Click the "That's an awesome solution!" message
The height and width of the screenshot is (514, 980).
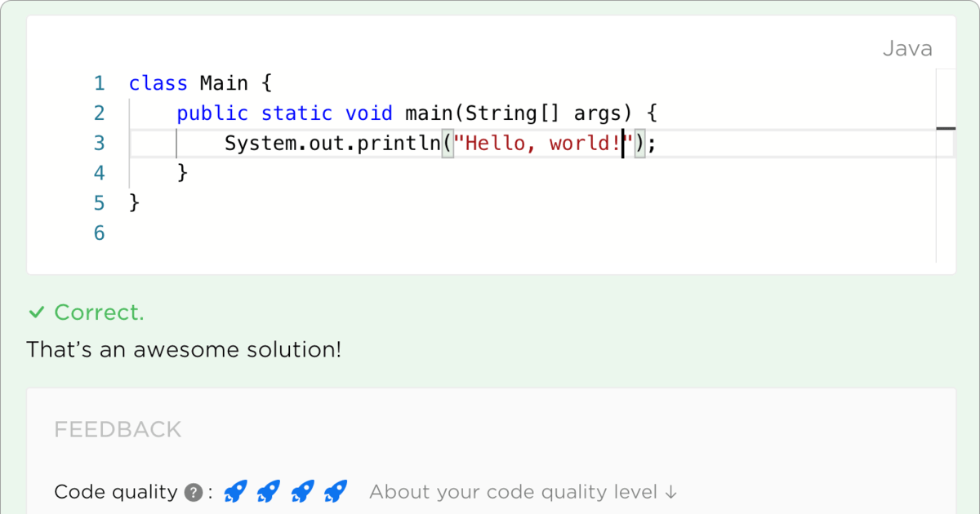pos(185,350)
